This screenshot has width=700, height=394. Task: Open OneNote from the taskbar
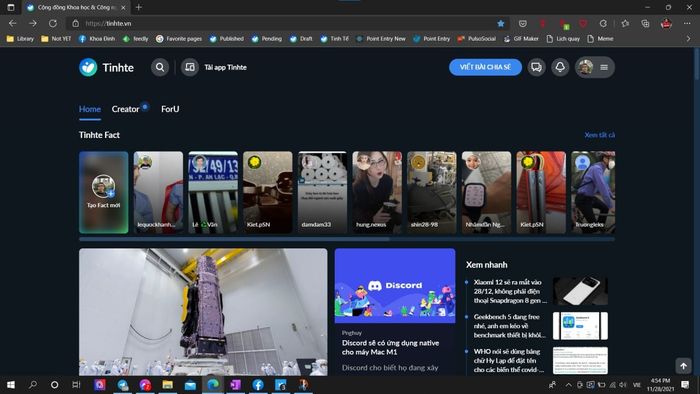[235, 385]
